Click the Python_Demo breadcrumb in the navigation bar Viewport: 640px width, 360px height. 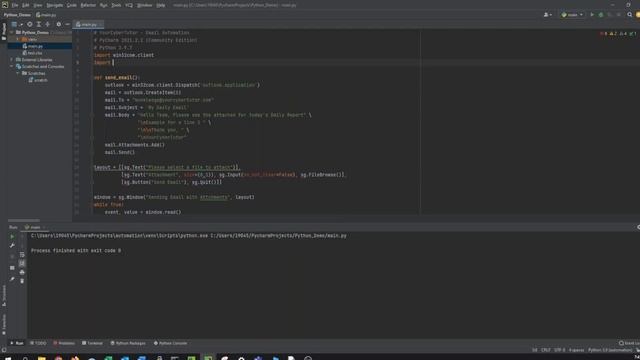click(17, 15)
